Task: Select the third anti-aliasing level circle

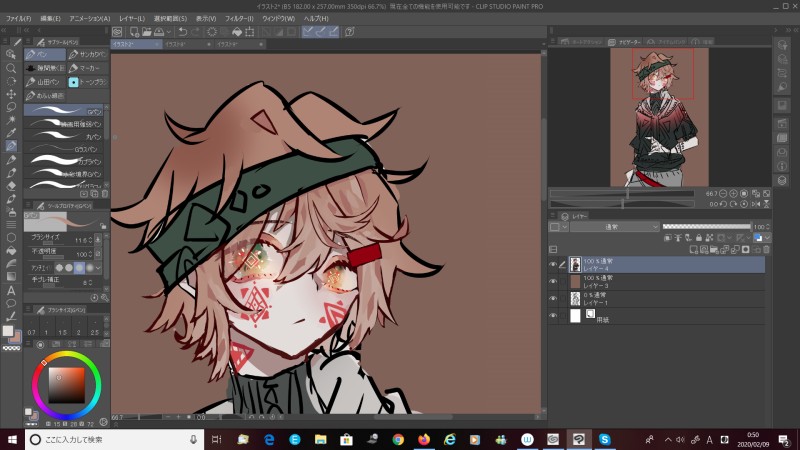Action: [79, 267]
